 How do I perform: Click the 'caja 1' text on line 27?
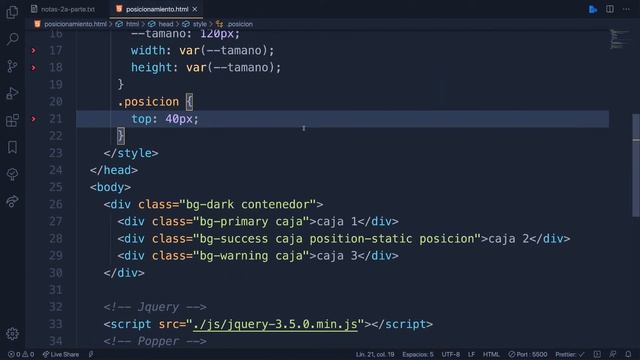[x=337, y=222]
